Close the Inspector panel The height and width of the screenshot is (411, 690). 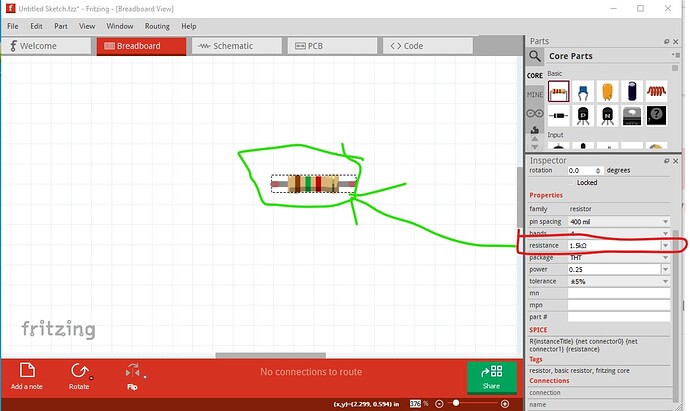675,161
